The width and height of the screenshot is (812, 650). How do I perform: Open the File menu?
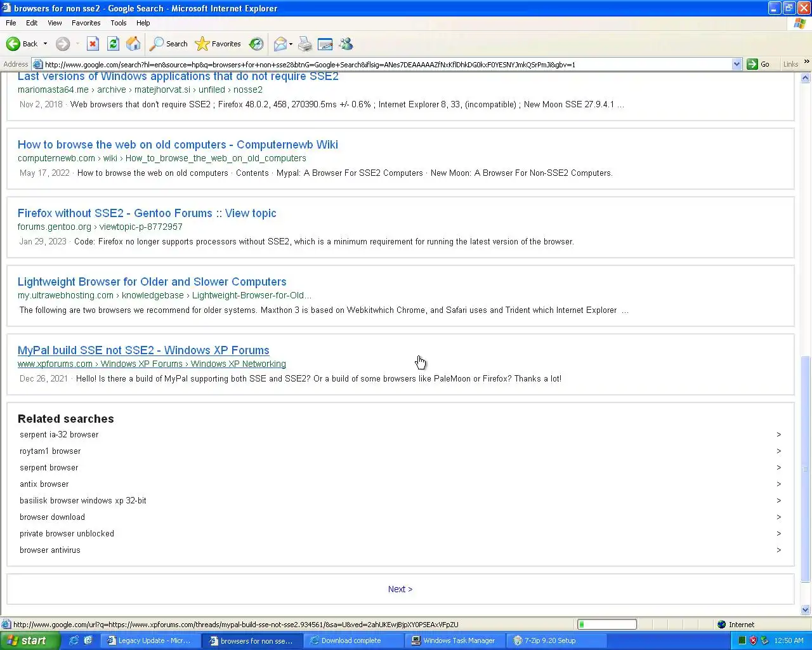coord(11,23)
